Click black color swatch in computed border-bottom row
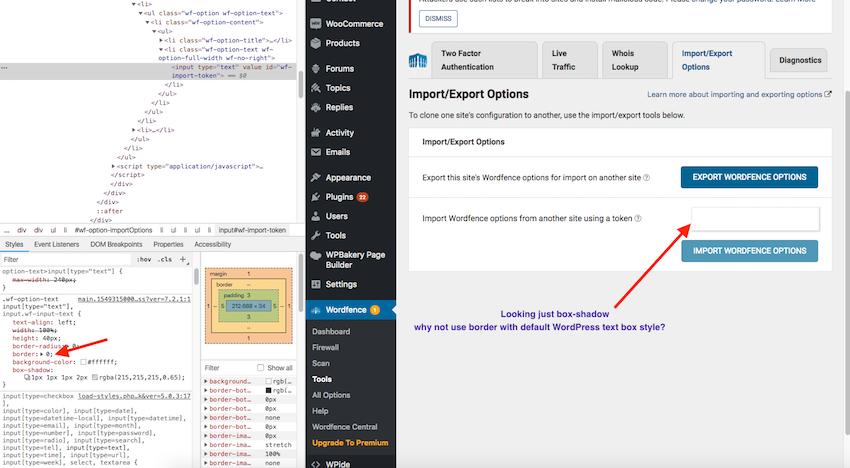This screenshot has width=850, height=468. tap(268, 390)
